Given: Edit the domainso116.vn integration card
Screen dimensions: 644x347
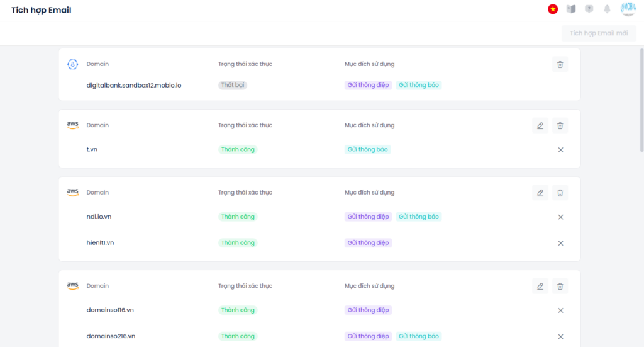Looking at the screenshot, I should coord(540,286).
